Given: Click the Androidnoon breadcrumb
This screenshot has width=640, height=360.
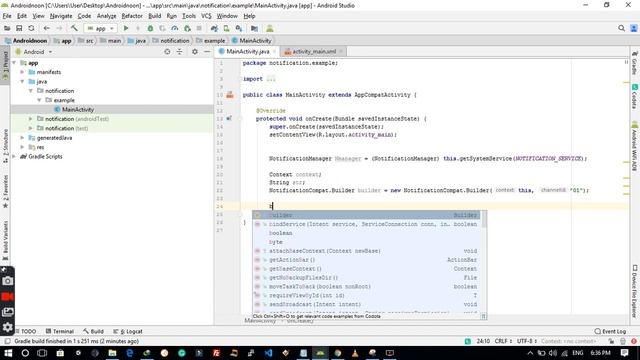Looking at the screenshot, I should (26, 40).
